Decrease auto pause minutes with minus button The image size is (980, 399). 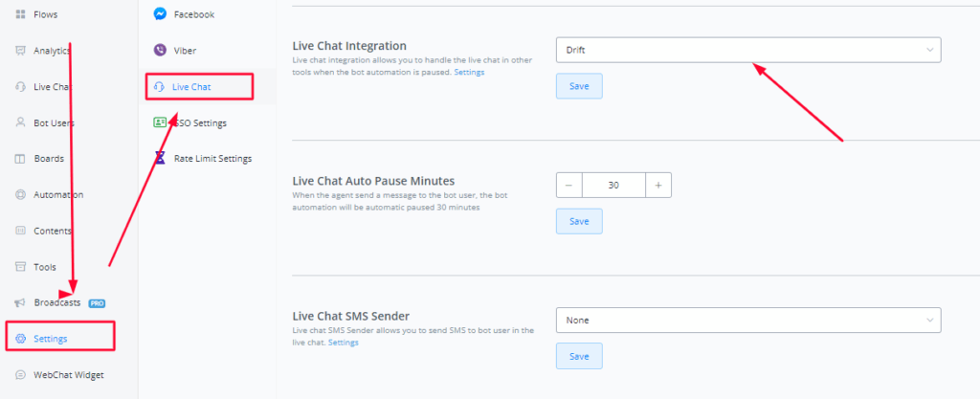(568, 185)
